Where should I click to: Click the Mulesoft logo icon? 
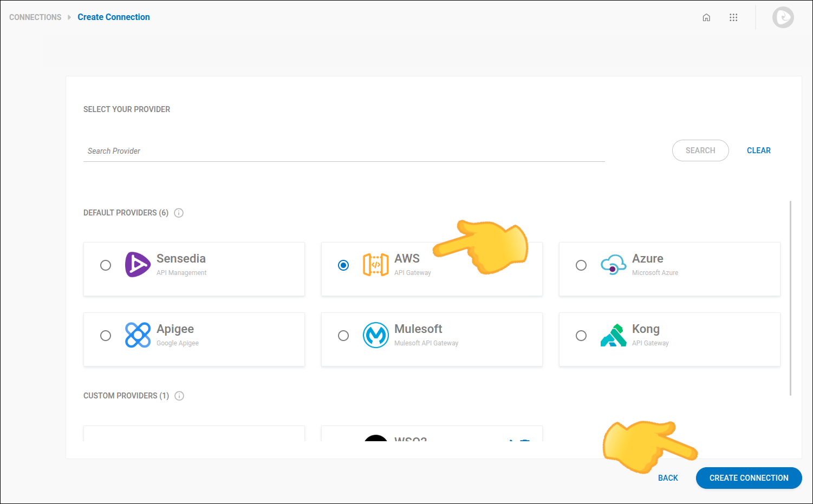pos(375,335)
